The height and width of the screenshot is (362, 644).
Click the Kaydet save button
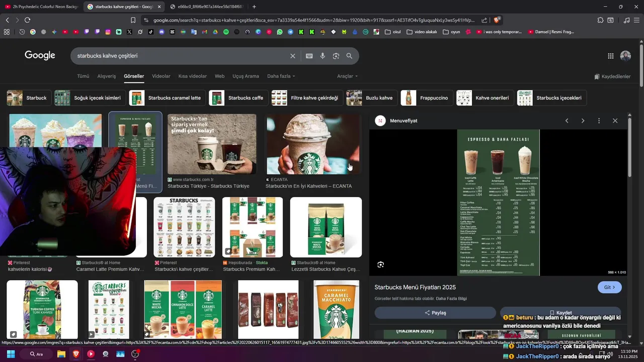(560, 313)
